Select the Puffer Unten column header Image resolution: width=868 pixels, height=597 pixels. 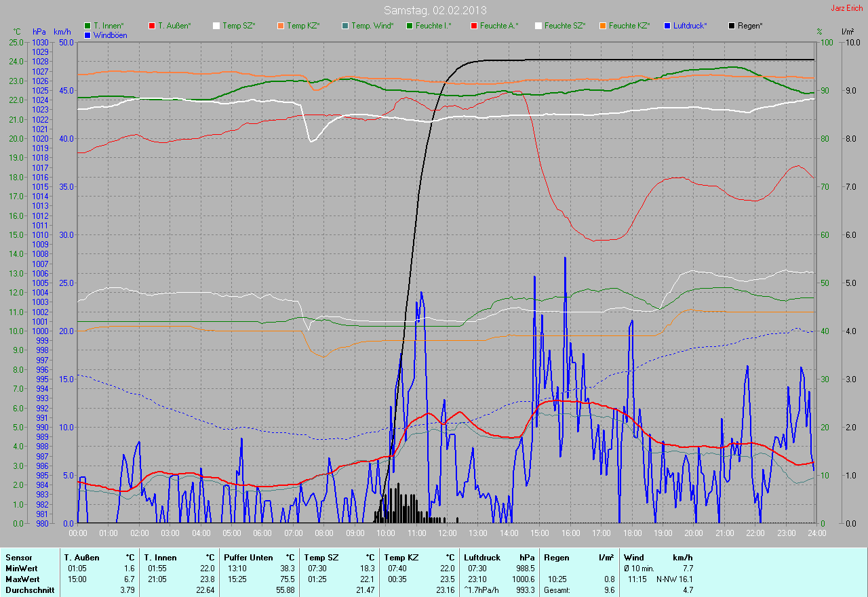[x=248, y=558]
